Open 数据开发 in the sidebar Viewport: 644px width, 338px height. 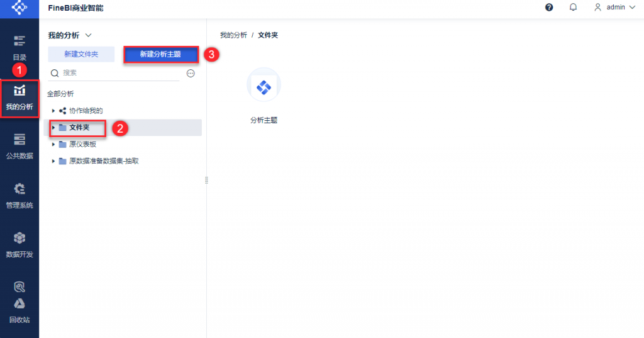19,245
